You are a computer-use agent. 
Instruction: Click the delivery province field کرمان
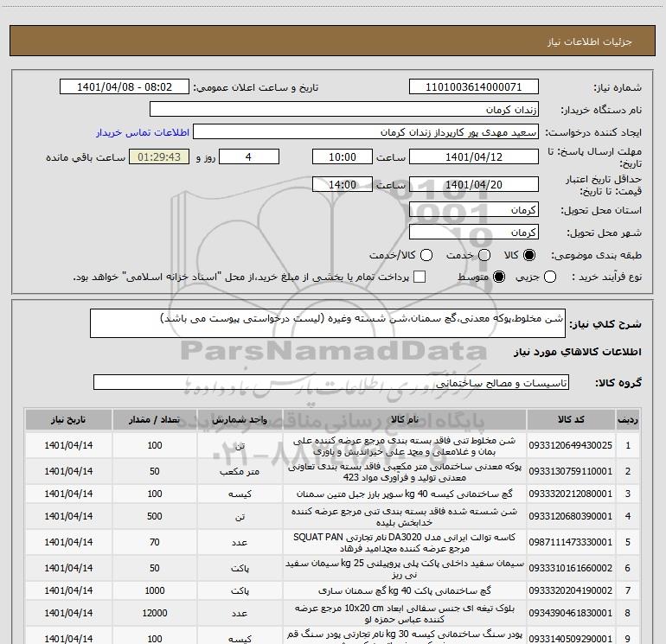click(x=474, y=210)
